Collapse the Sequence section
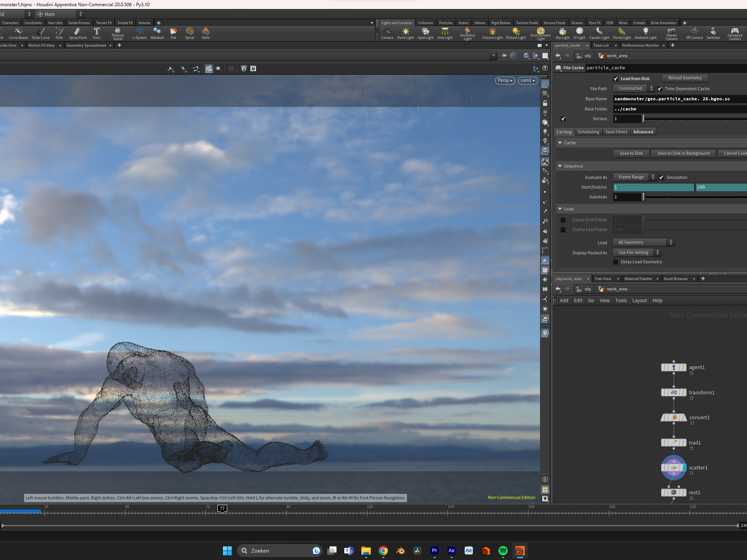Viewport: 747px width, 560px height. 560,166
